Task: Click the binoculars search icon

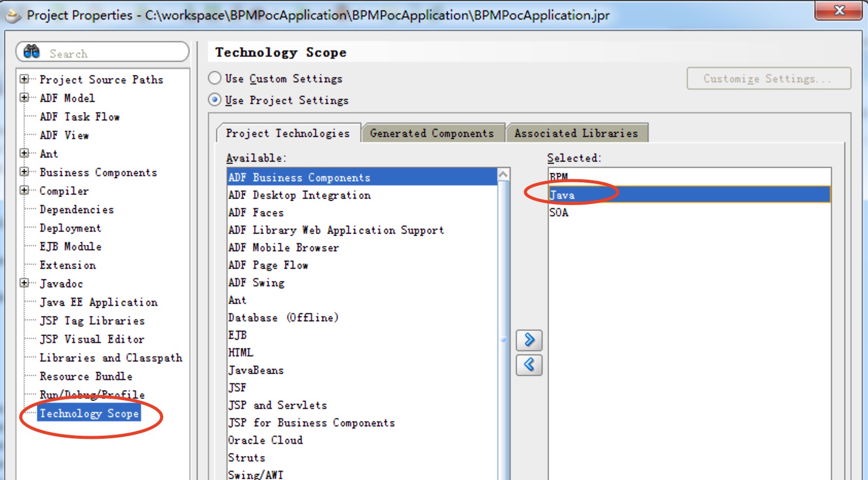Action: [x=31, y=52]
